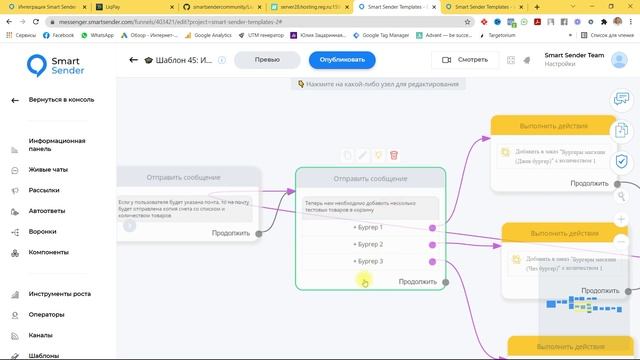Zoom in with the plus canvas button

point(621,219)
